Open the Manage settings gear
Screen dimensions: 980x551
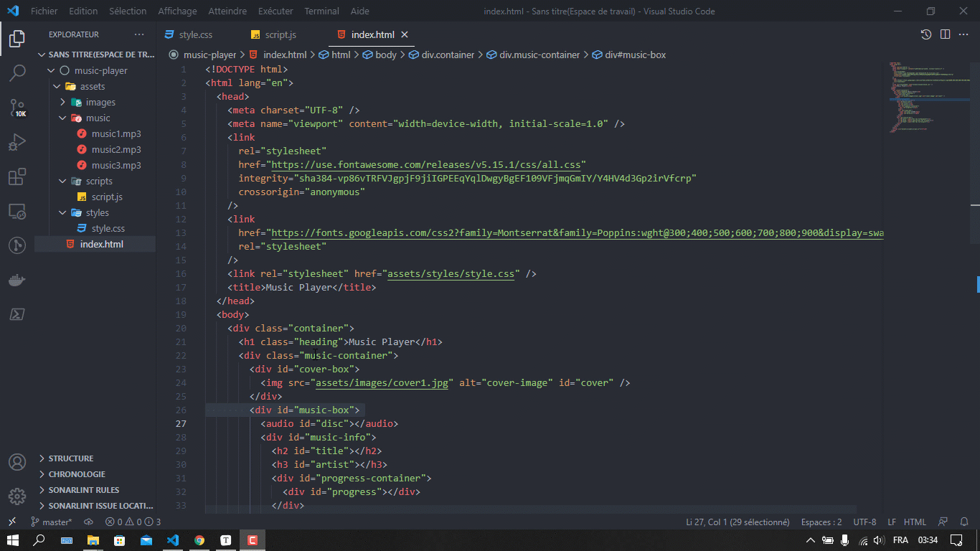click(x=17, y=496)
